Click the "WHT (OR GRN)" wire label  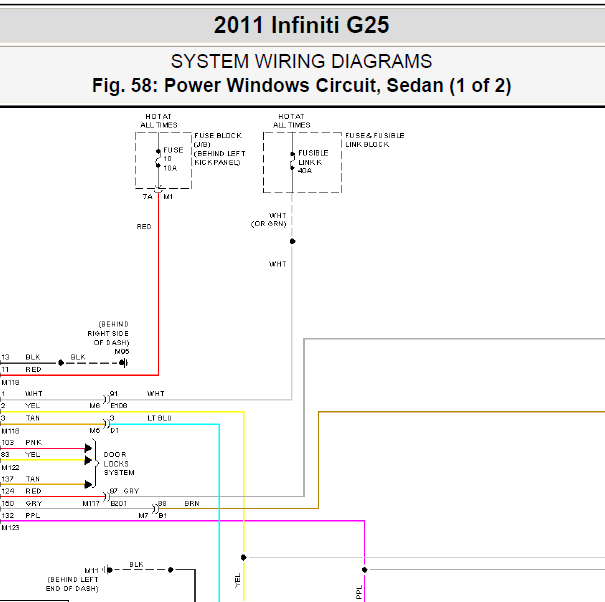(269, 220)
